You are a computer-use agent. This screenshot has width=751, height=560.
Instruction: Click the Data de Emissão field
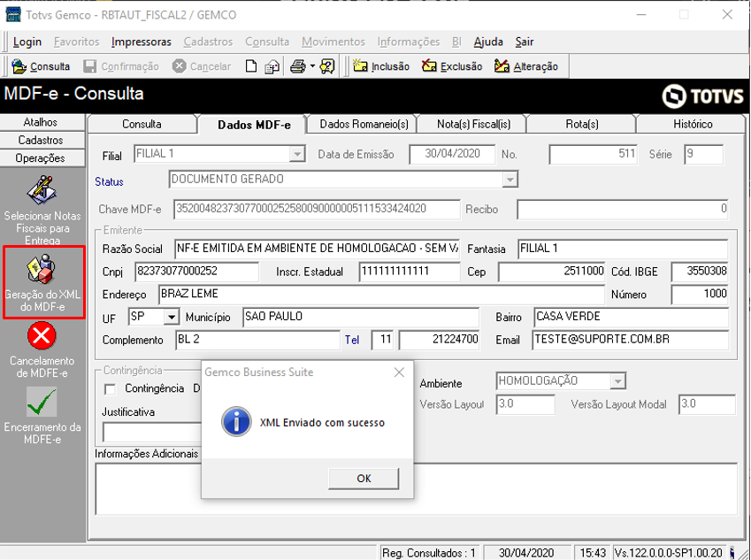coord(452,154)
